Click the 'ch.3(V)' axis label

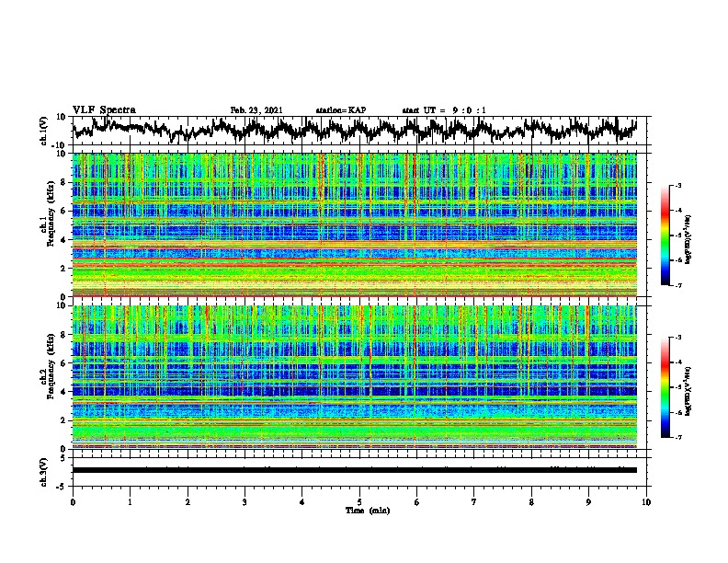click(44, 472)
